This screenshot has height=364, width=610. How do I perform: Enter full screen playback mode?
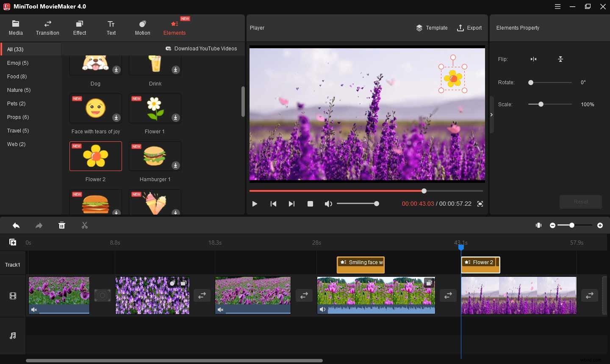click(x=480, y=204)
